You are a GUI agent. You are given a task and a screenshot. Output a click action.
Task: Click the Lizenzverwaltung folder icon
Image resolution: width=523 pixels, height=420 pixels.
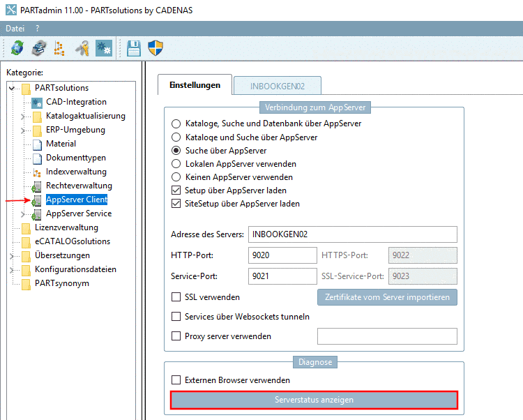pos(26,228)
